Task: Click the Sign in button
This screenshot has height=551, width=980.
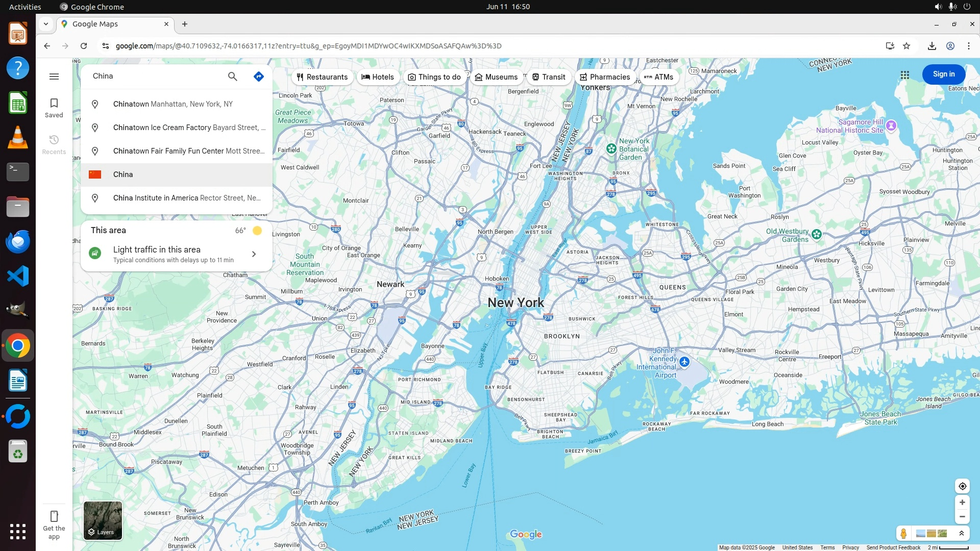Action: pos(943,74)
